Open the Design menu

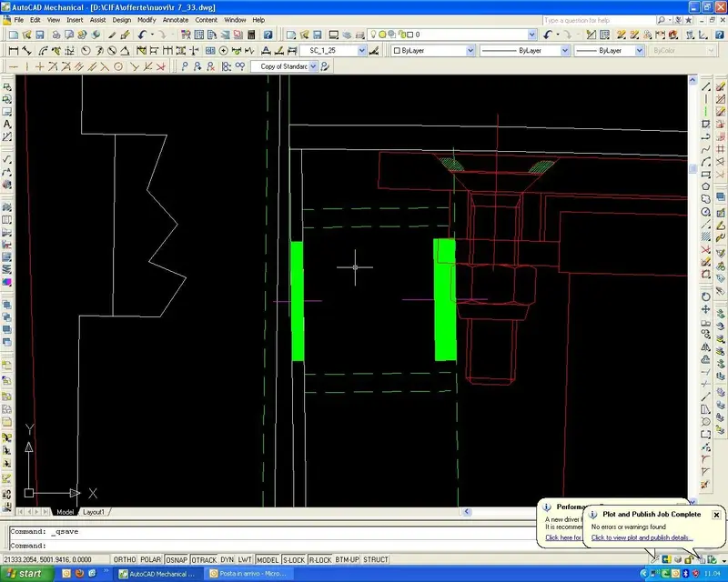(122, 20)
